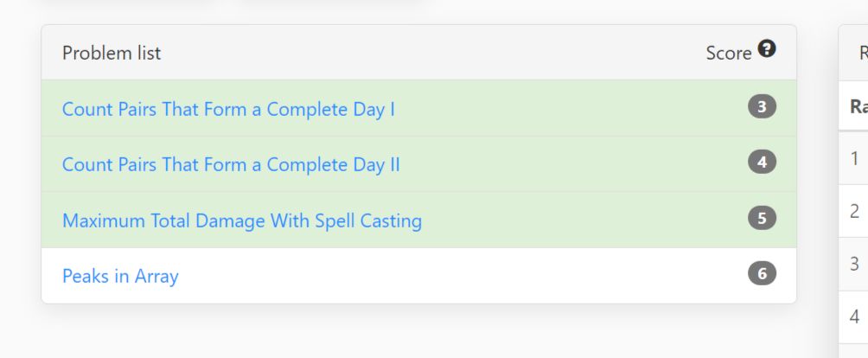This screenshot has width=868, height=358.
Task: Open Count Pairs That Form a Complete Day II
Action: (x=231, y=164)
